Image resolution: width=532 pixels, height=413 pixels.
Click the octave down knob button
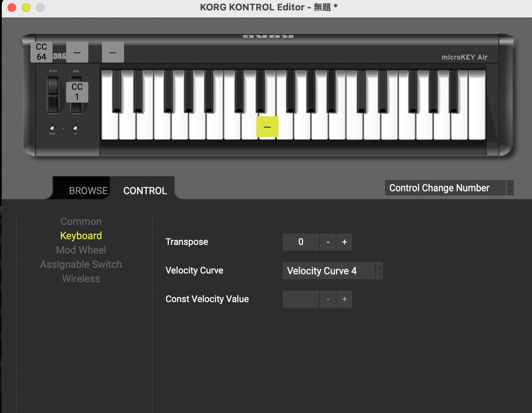pyautogui.click(x=53, y=129)
